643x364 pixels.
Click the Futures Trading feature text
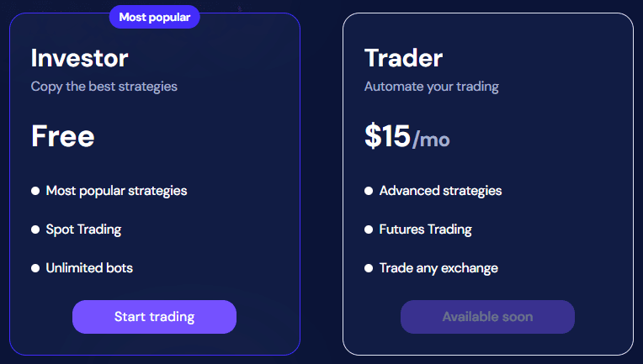(x=426, y=229)
